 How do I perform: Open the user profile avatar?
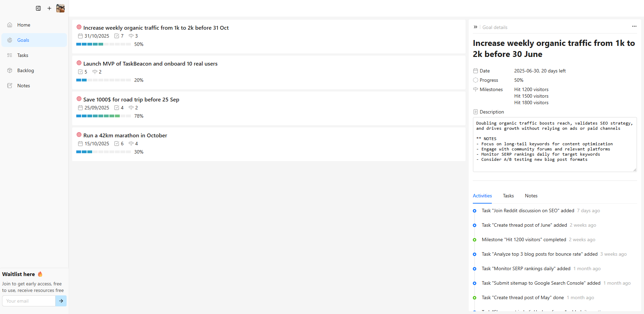[60, 8]
